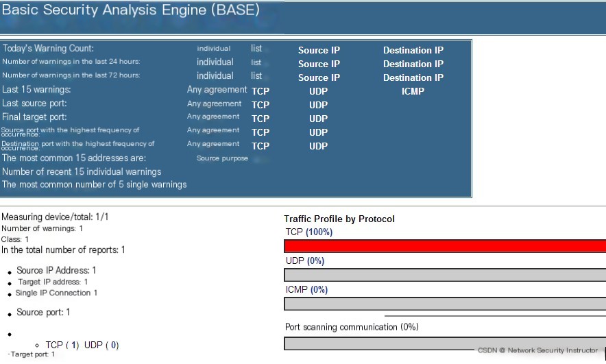Open individual for last 72 hours warnings
Screen dimensions: 606x364
point(215,75)
